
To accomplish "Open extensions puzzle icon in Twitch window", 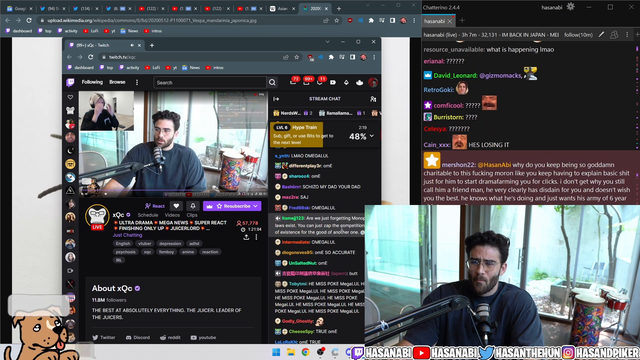I will coord(331,57).
